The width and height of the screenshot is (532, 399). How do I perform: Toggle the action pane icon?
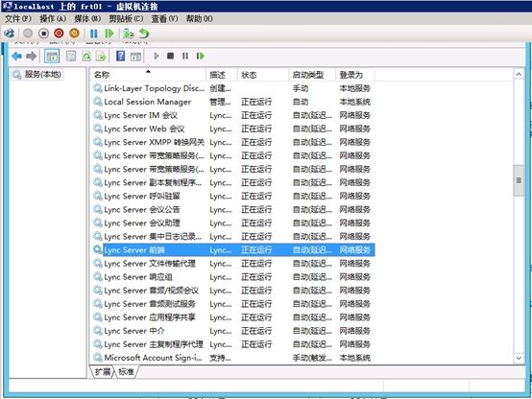(x=135, y=57)
